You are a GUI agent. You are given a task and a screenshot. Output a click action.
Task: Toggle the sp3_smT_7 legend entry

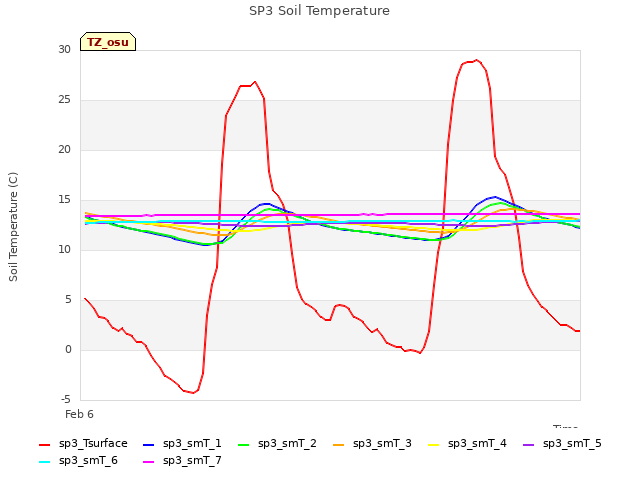click(x=182, y=461)
